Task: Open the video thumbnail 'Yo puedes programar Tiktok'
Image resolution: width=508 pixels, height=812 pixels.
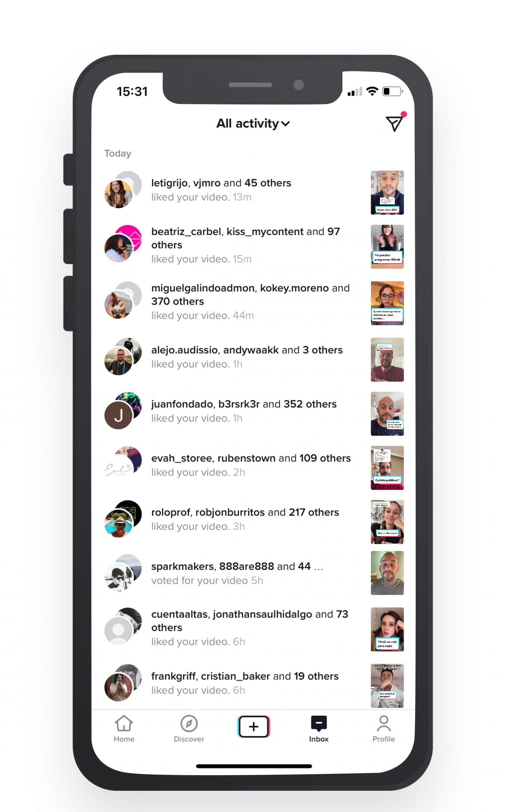Action: (x=387, y=246)
